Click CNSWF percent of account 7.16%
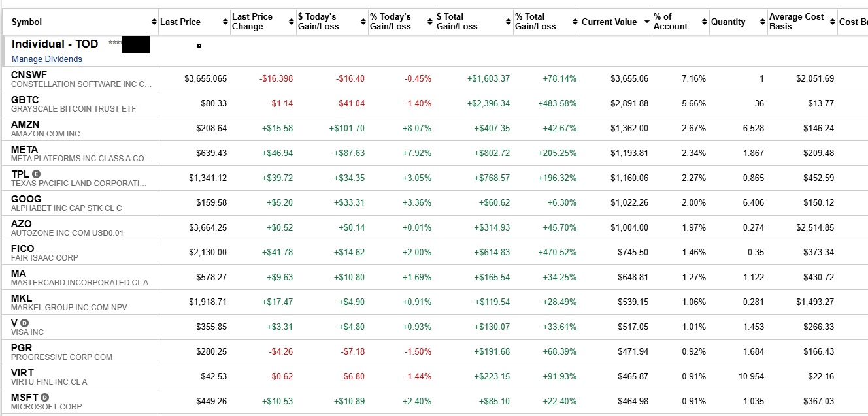This screenshot has width=868, height=416. pos(693,78)
